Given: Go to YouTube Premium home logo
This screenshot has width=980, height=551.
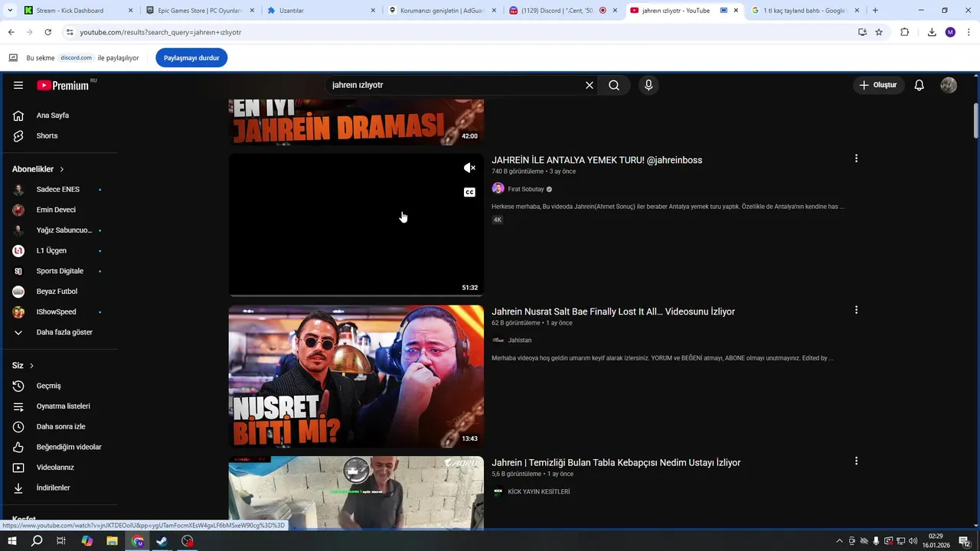Looking at the screenshot, I should (x=63, y=85).
